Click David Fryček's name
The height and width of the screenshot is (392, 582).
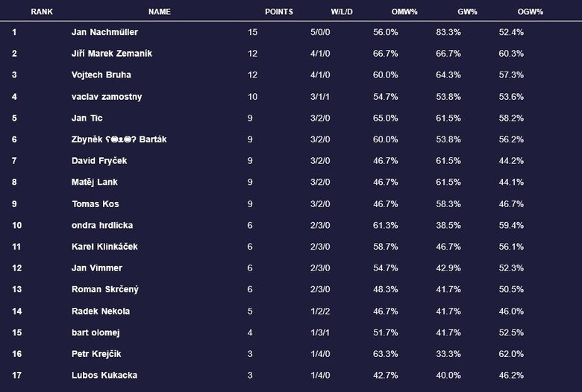point(99,161)
